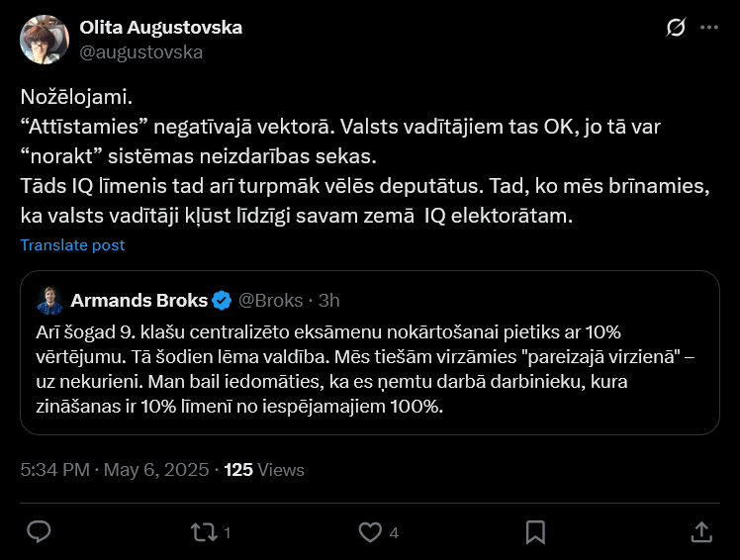Click the Translate post link
740x560 pixels.
pyautogui.click(x=72, y=245)
